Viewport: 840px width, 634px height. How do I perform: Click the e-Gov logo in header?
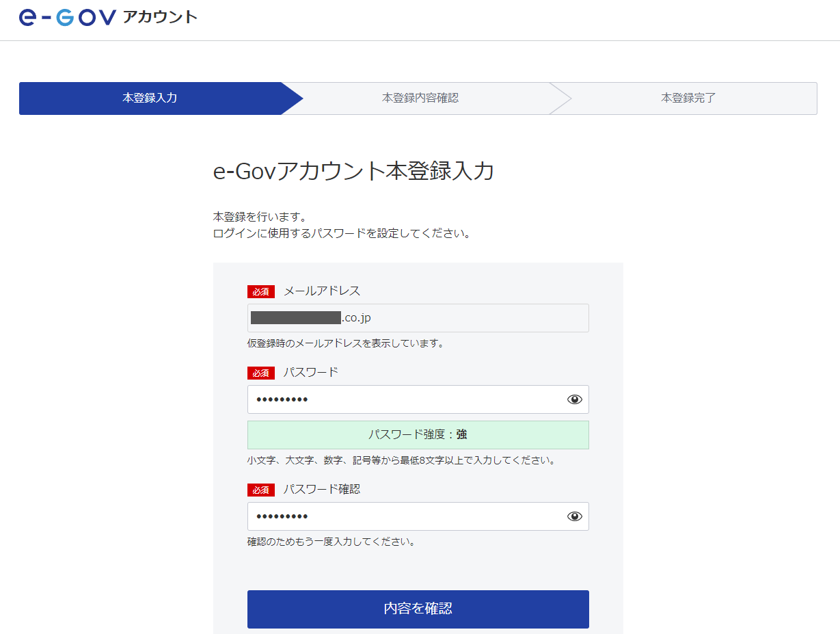pos(67,17)
